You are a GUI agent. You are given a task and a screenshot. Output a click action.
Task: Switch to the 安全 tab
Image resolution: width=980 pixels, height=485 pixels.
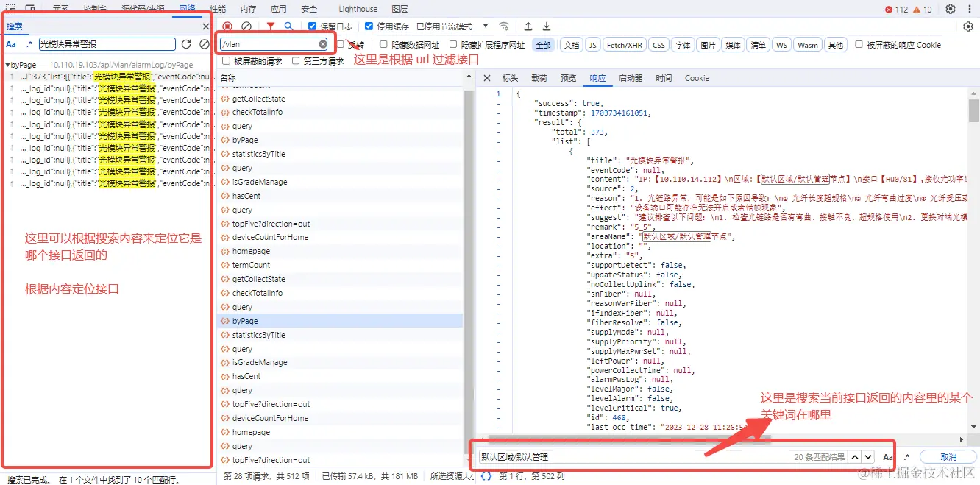tap(309, 9)
